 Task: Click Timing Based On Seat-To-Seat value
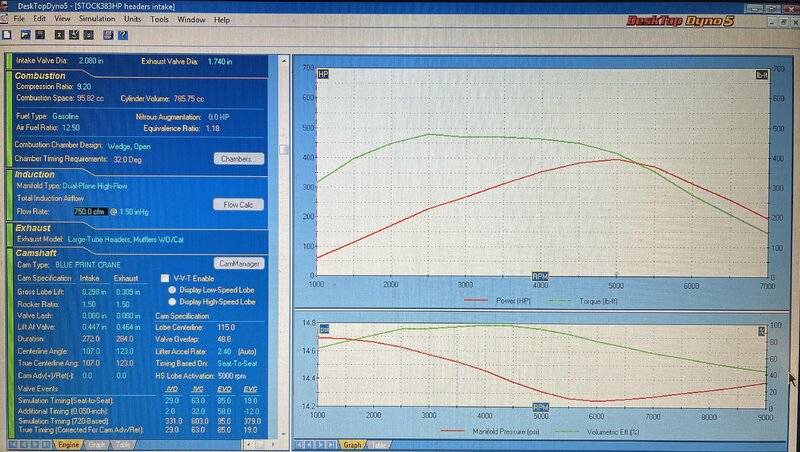point(237,363)
